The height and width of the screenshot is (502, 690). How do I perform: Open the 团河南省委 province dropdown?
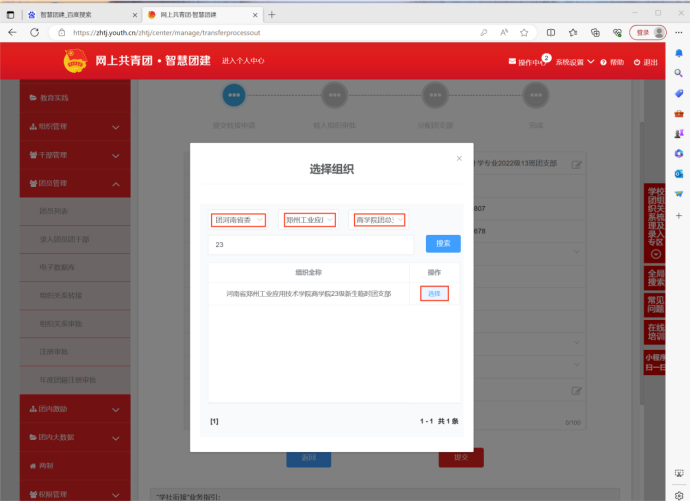pyautogui.click(x=238, y=220)
